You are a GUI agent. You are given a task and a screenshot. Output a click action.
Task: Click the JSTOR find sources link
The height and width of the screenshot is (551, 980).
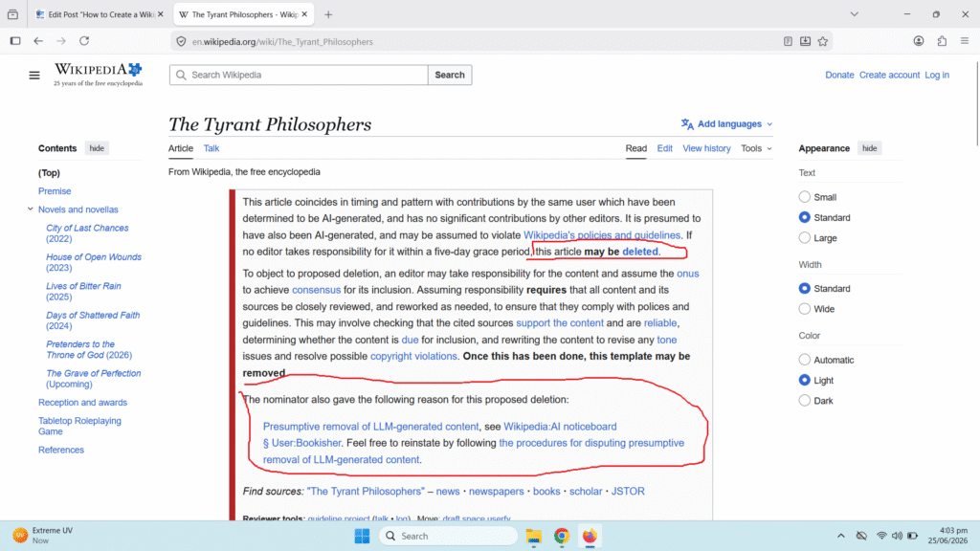pyautogui.click(x=628, y=491)
